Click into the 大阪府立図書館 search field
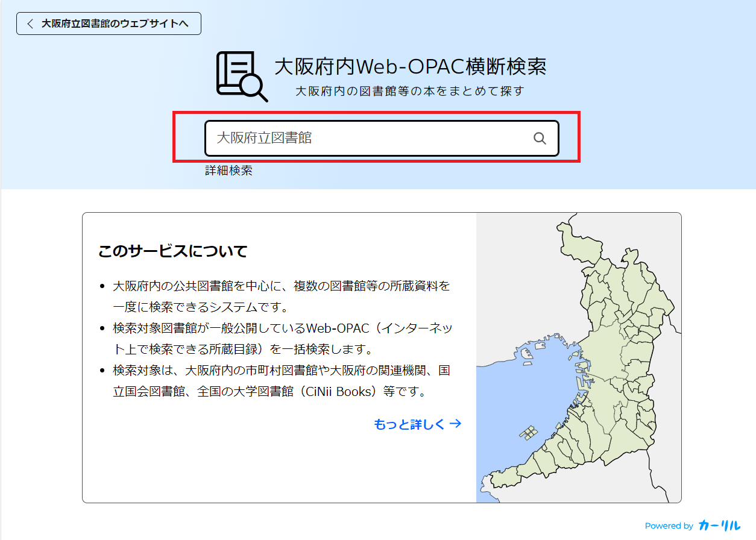The image size is (756, 540). pyautogui.click(x=382, y=139)
